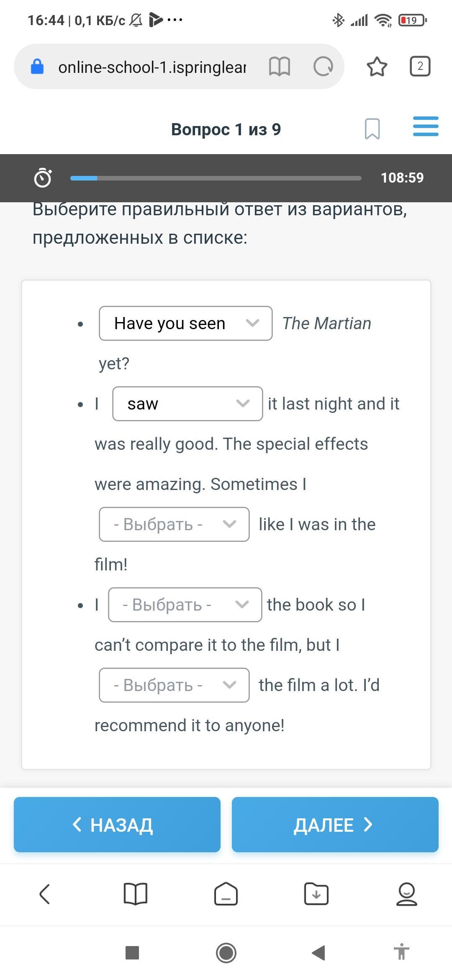Click the quiz timer progress bar
Image resolution: width=452 pixels, height=980 pixels.
[x=216, y=178]
